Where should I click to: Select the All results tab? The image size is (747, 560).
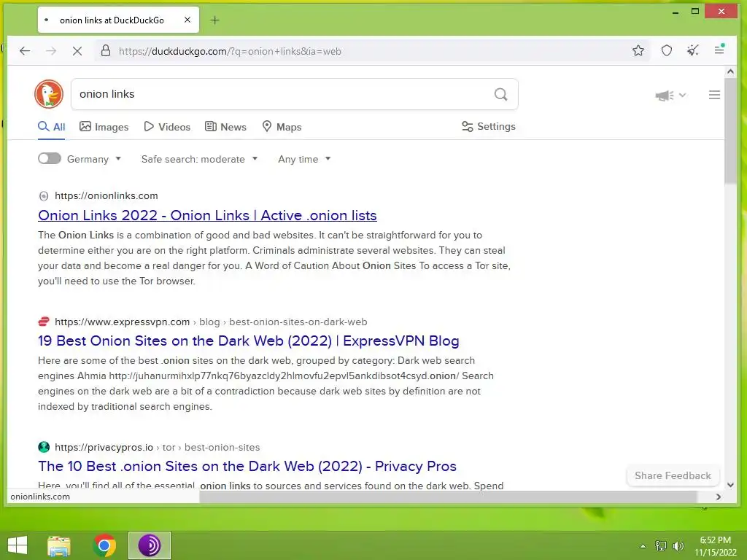tap(52, 127)
